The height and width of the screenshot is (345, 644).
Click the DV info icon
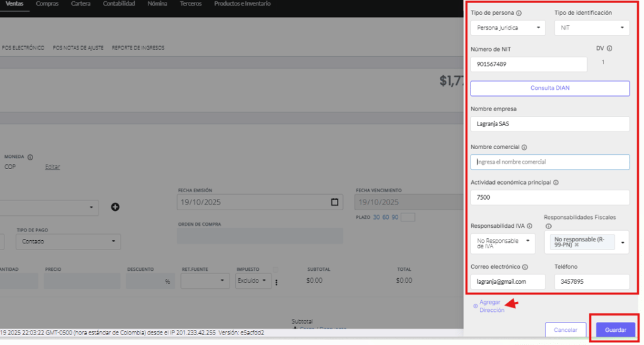[x=609, y=49]
